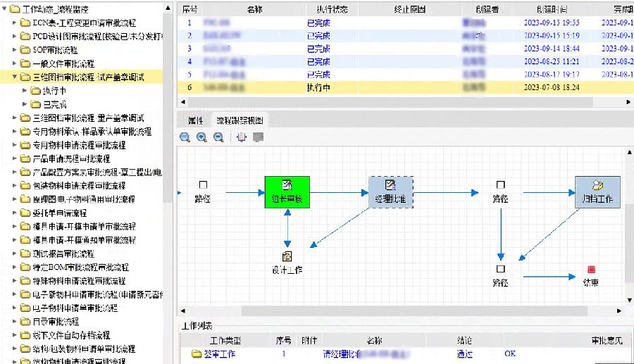Screen dimensions: 634x364
Task: Click the zoom out magnifier icon
Action: (218, 137)
